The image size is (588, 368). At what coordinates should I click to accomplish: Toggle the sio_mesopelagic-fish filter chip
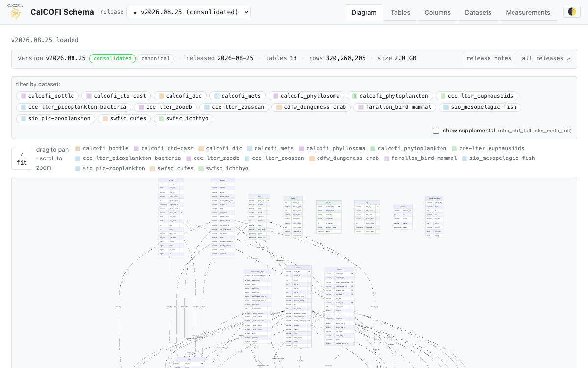click(479, 107)
